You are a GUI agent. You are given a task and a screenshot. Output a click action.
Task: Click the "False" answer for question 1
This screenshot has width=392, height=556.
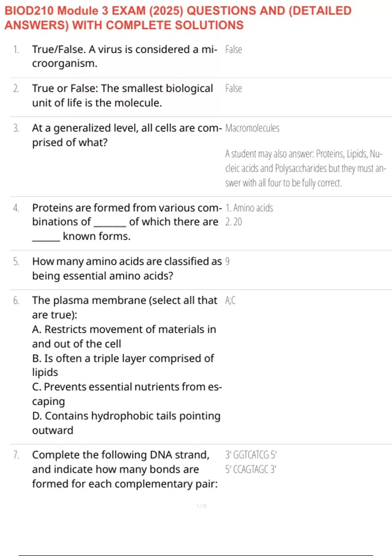coord(234,49)
